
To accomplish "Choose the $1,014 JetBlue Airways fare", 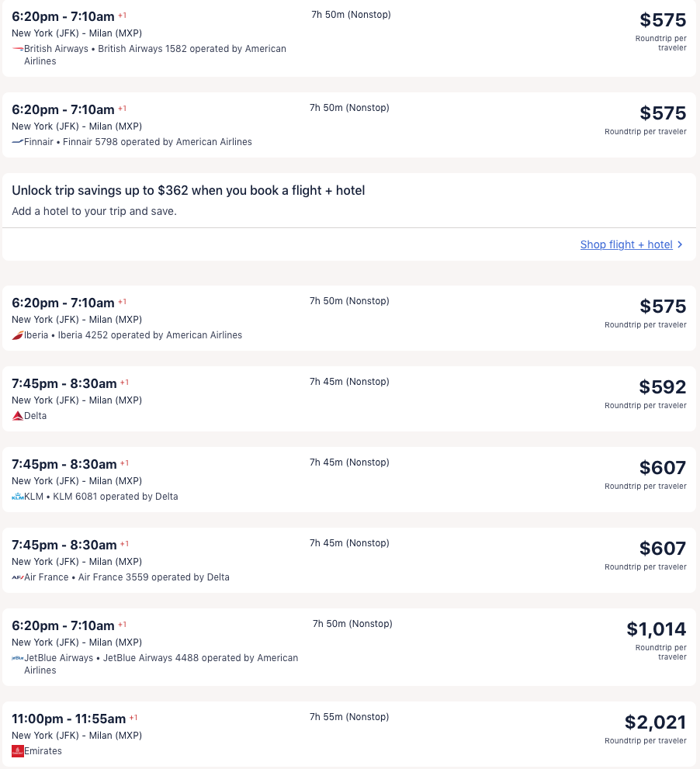I will (657, 629).
